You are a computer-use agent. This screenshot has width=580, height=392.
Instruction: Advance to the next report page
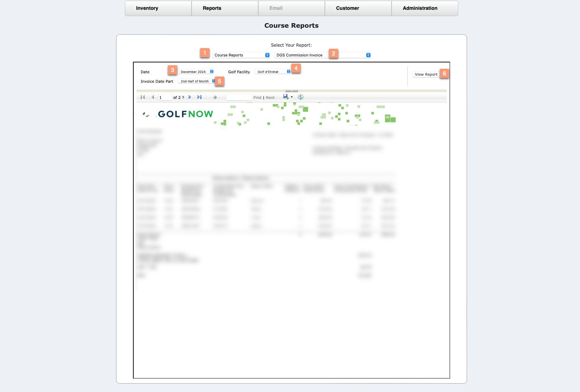coord(190,97)
